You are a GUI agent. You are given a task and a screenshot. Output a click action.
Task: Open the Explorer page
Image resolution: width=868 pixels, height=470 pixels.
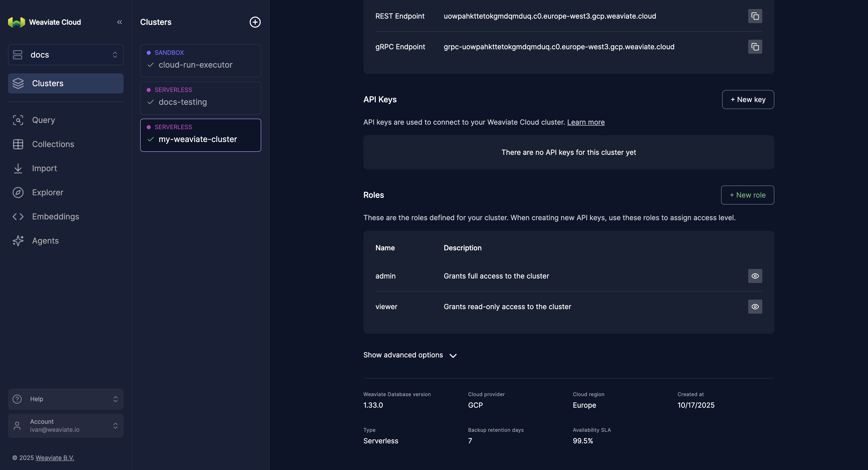(x=47, y=193)
